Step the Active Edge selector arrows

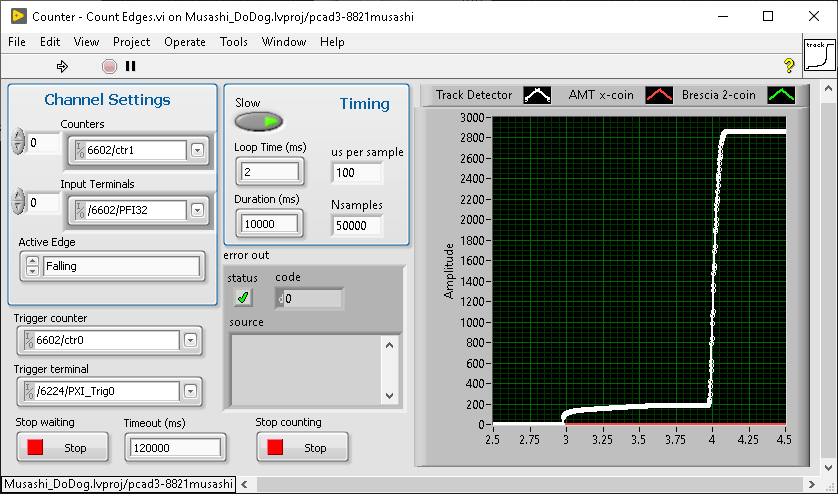click(x=31, y=267)
